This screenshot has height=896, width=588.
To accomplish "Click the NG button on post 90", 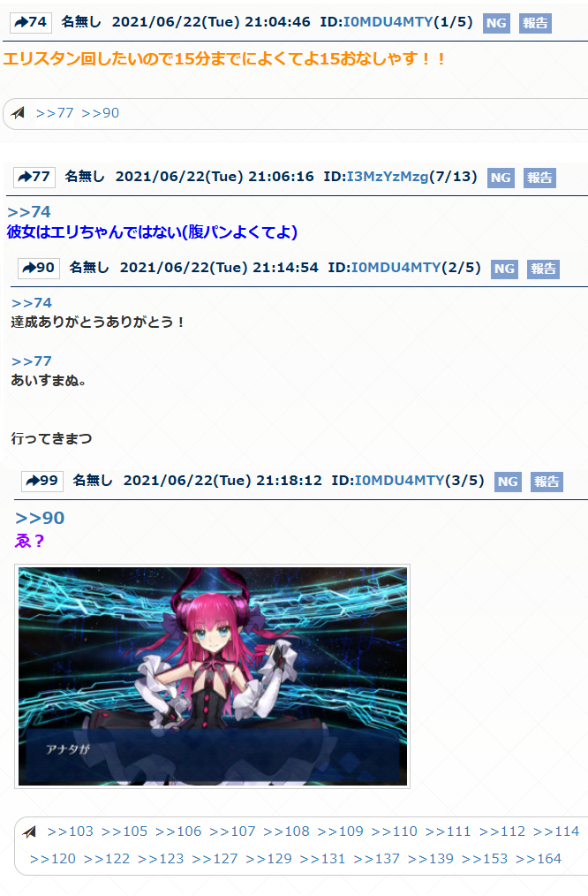I will click(504, 269).
